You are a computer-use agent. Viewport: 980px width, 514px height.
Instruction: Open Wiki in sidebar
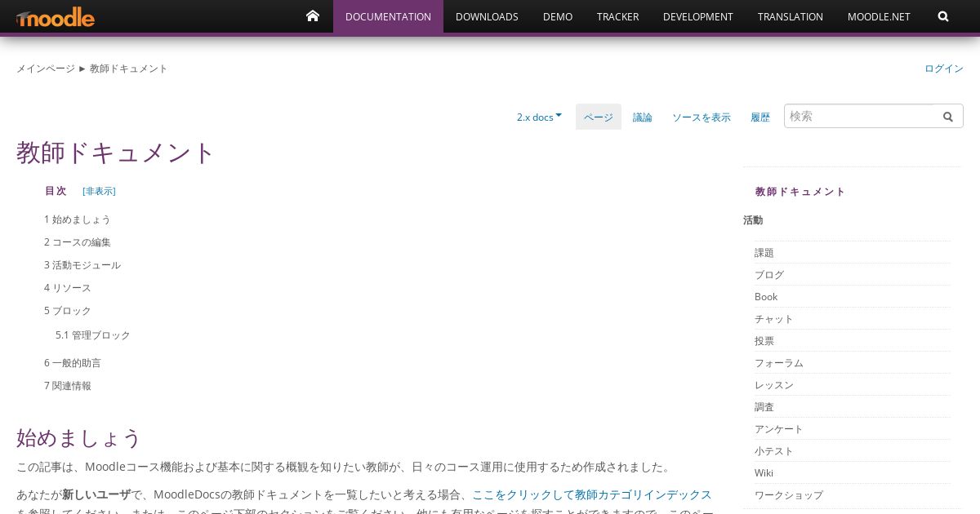pos(764,473)
